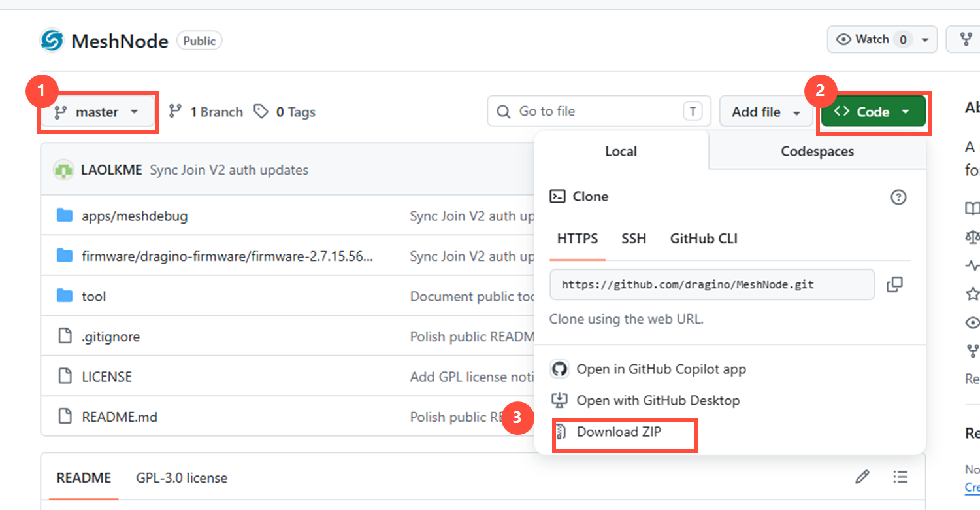Click the folder icon beside firmware/dragino-firmware
Viewport: 980px width, 510px height.
tap(65, 256)
